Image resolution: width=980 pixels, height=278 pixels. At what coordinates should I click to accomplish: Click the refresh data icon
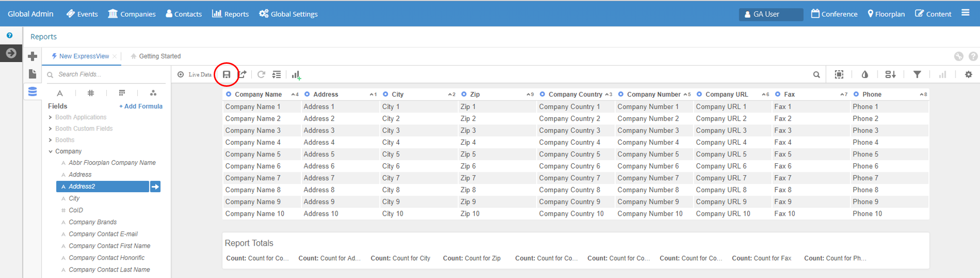click(261, 75)
